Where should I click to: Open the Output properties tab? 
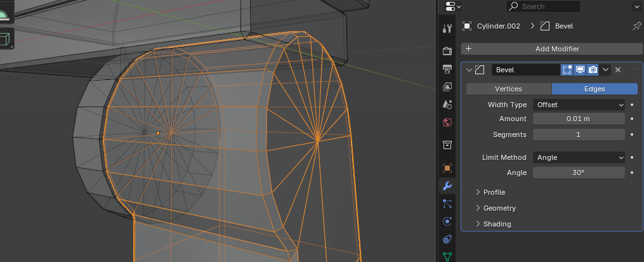click(447, 69)
